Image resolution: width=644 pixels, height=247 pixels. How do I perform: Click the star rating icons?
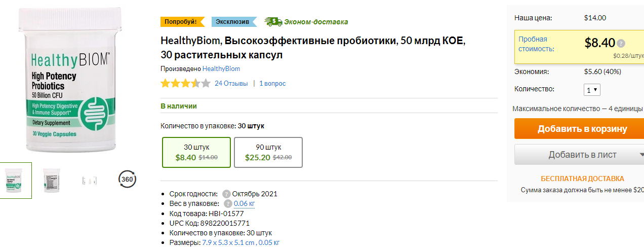pos(185,84)
